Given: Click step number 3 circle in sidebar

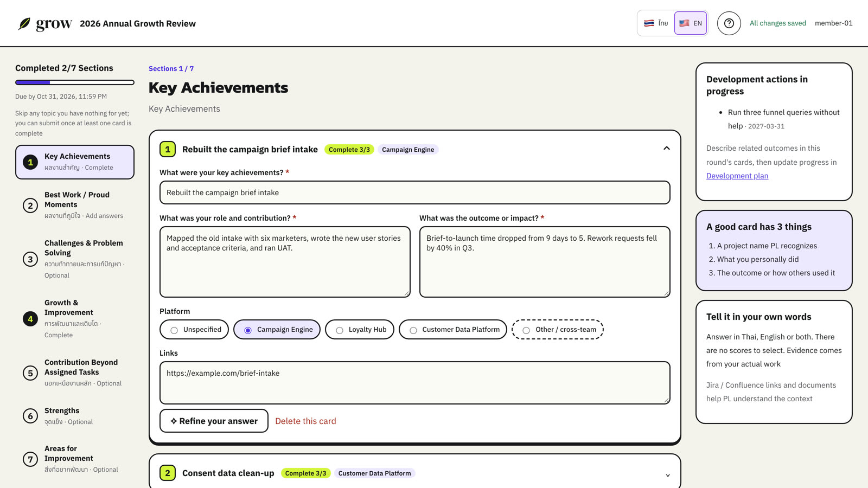Looking at the screenshot, I should click(30, 259).
